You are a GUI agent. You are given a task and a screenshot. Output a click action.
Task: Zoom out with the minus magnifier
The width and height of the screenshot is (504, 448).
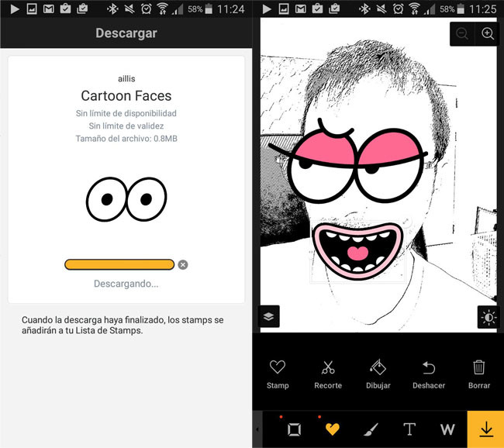[462, 33]
